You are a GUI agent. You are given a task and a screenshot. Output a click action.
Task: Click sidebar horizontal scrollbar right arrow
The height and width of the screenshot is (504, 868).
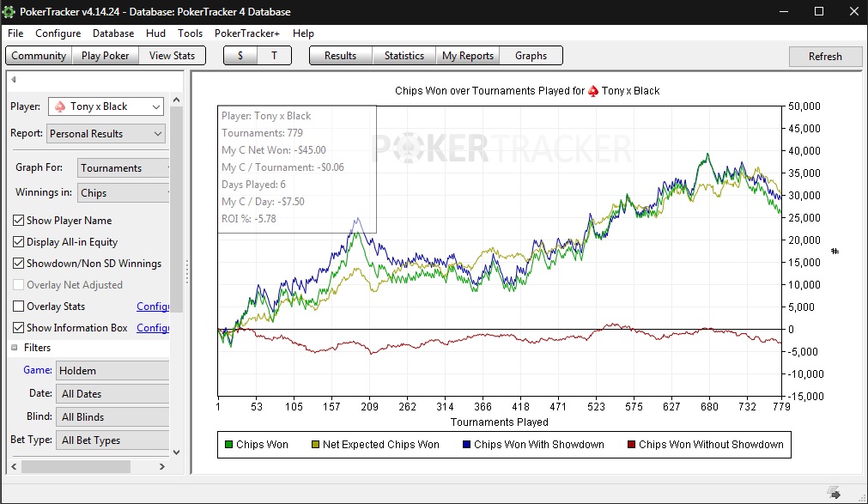[x=161, y=467]
